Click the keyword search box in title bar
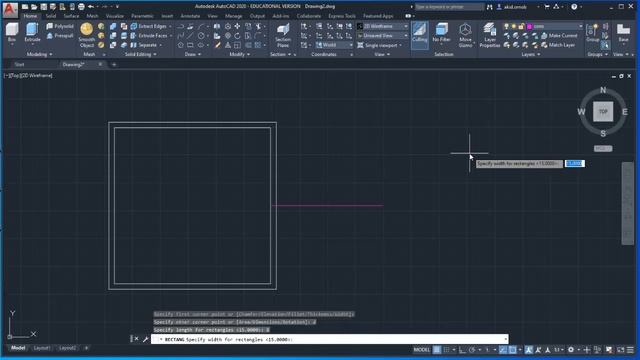Image resolution: width=640 pixels, height=360 pixels. (x=449, y=7)
